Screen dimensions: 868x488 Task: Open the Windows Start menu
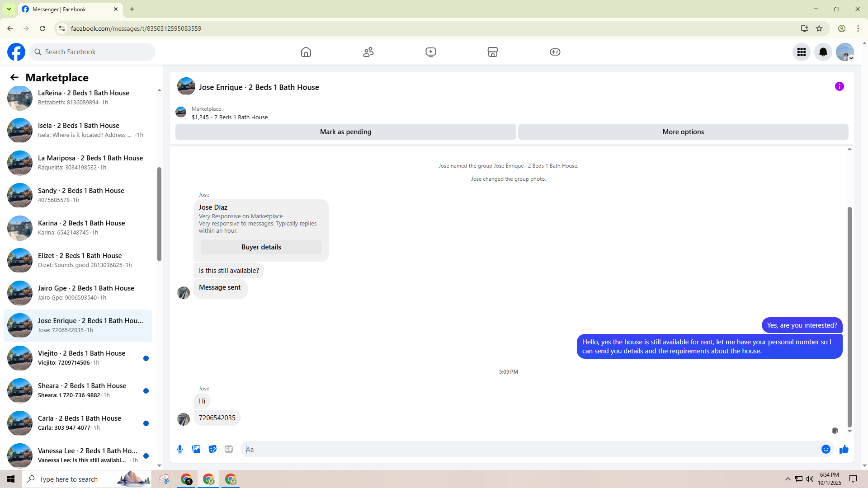click(11, 479)
